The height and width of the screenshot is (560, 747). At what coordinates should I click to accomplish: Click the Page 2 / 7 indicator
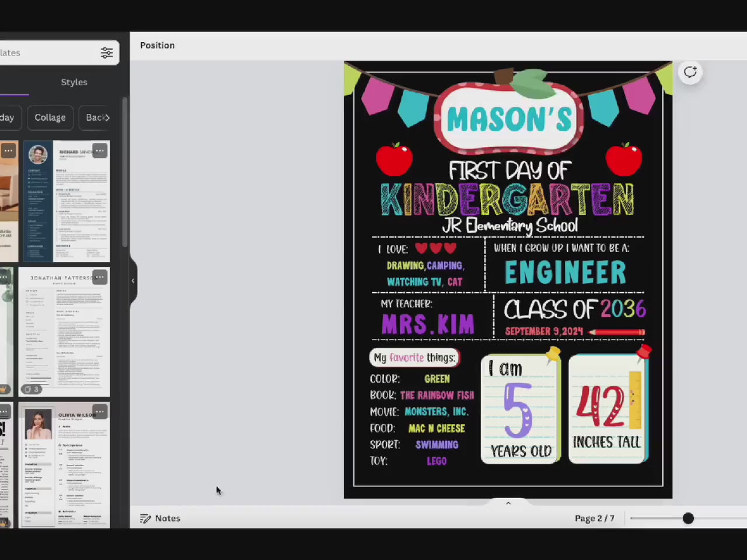pos(594,518)
